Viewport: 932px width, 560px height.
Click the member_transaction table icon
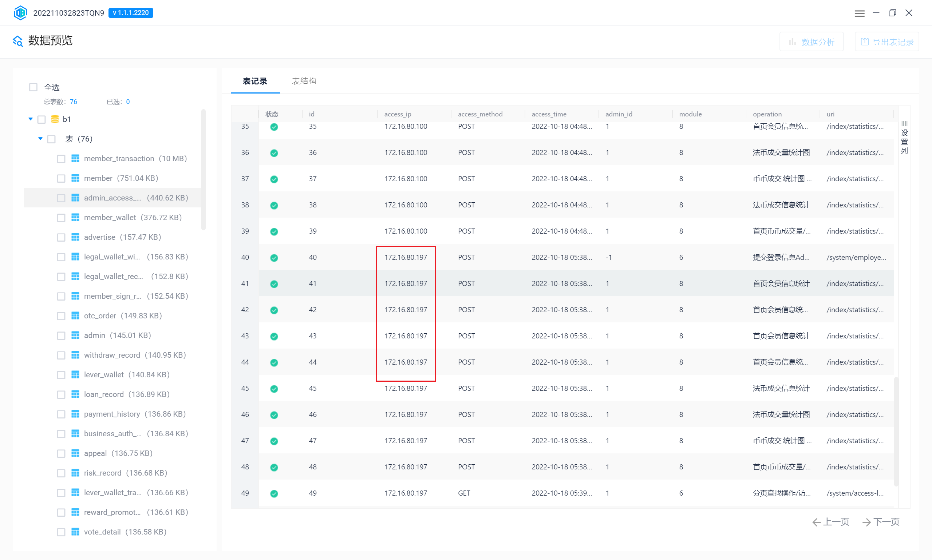(x=75, y=159)
